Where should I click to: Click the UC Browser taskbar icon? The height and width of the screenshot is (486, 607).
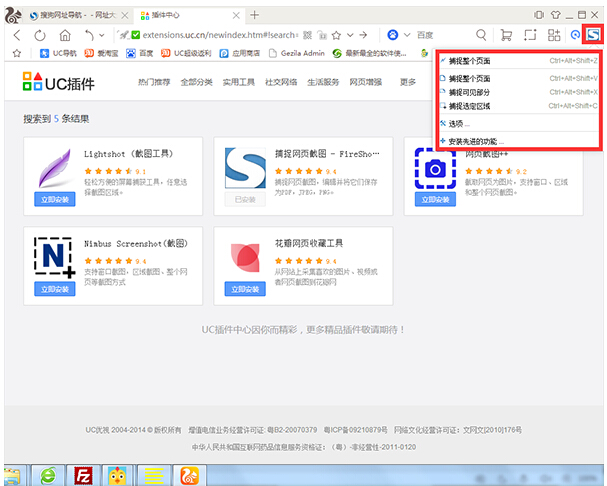[x=189, y=475]
